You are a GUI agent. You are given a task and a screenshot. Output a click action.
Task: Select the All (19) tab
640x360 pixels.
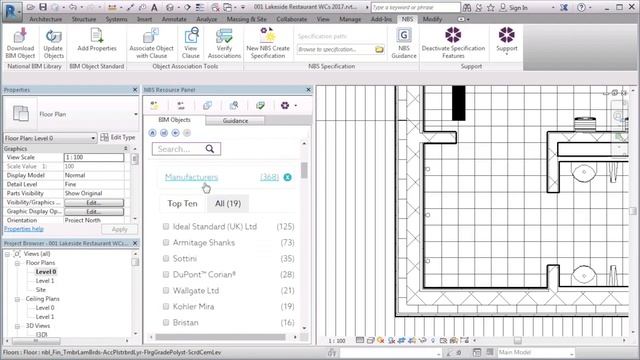coord(228,203)
